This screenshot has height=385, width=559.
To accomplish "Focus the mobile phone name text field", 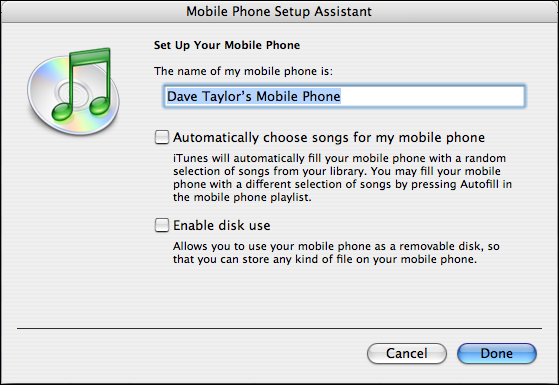I will coord(344,96).
